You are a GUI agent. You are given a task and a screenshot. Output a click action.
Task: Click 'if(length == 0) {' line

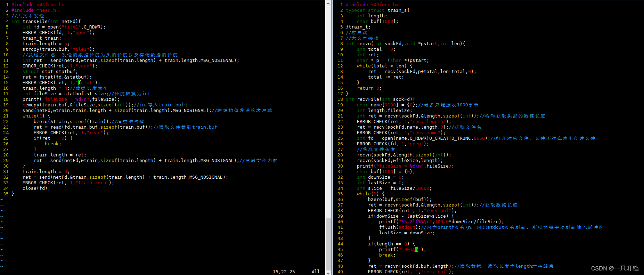[392, 244]
